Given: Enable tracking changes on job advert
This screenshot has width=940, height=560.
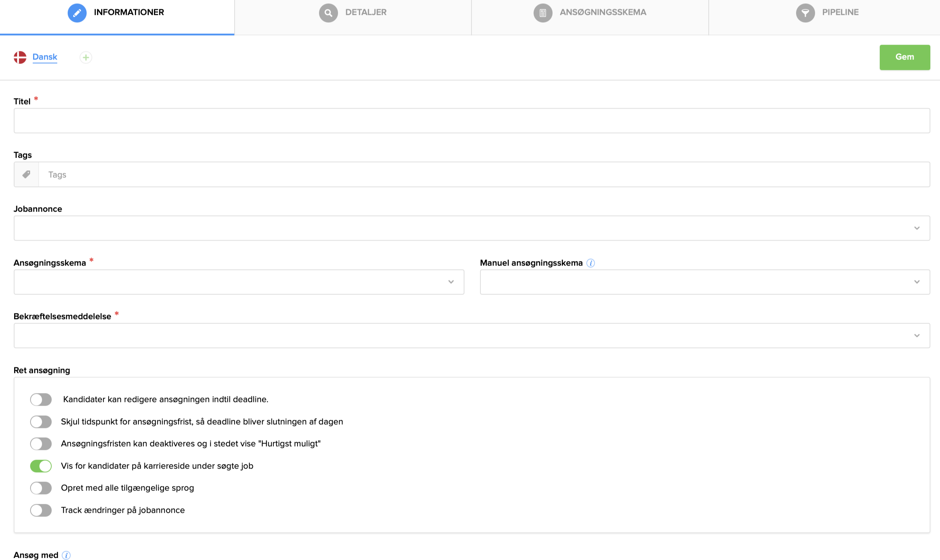Looking at the screenshot, I should [41, 510].
